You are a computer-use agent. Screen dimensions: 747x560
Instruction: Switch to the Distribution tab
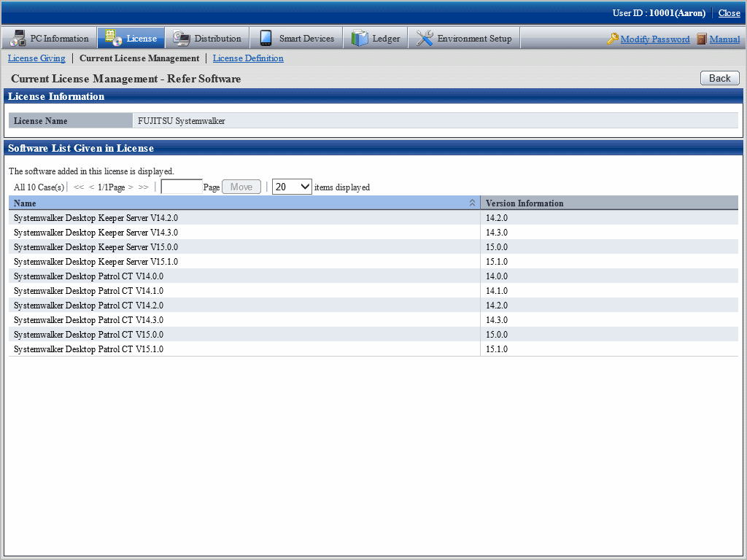pos(207,38)
